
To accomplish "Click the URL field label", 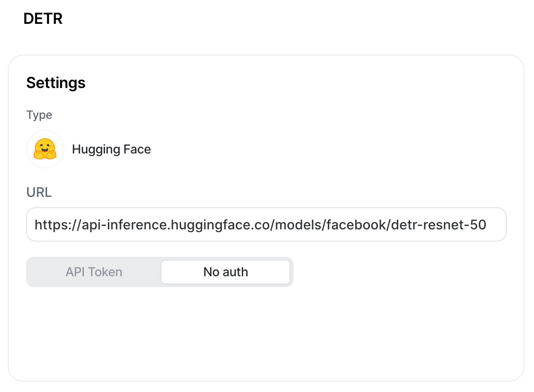I will [x=39, y=192].
